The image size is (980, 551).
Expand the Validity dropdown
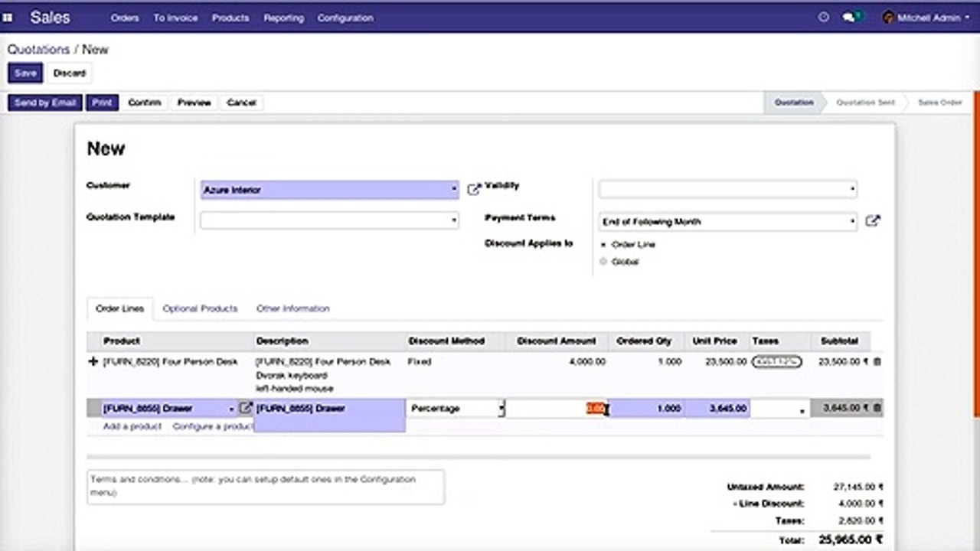pyautogui.click(x=852, y=189)
